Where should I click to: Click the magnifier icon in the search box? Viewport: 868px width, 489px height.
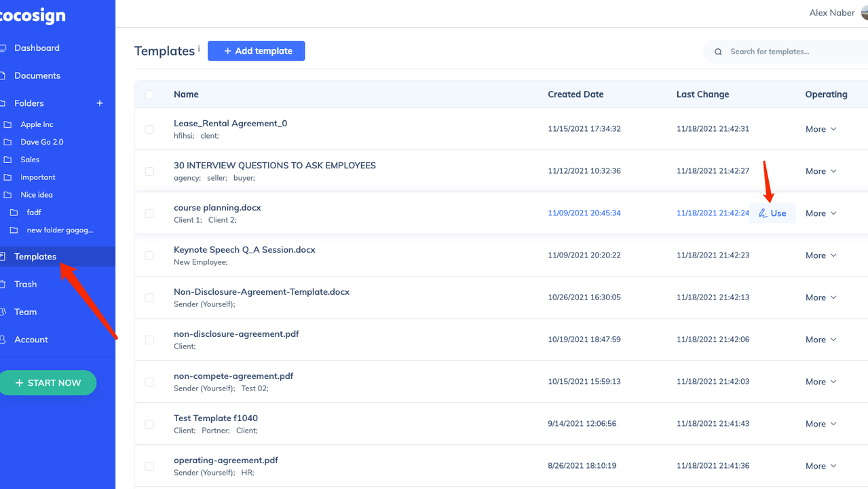(x=718, y=52)
